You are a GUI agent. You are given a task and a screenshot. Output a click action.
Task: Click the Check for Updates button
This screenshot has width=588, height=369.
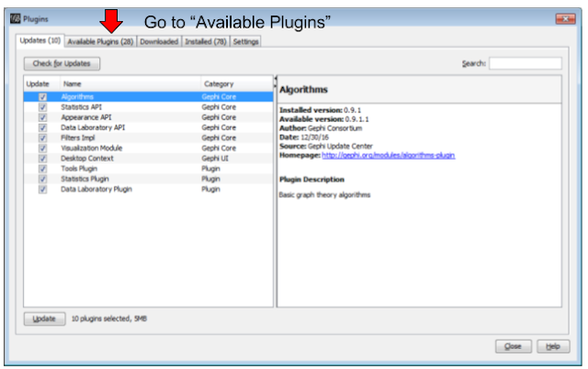tap(62, 63)
